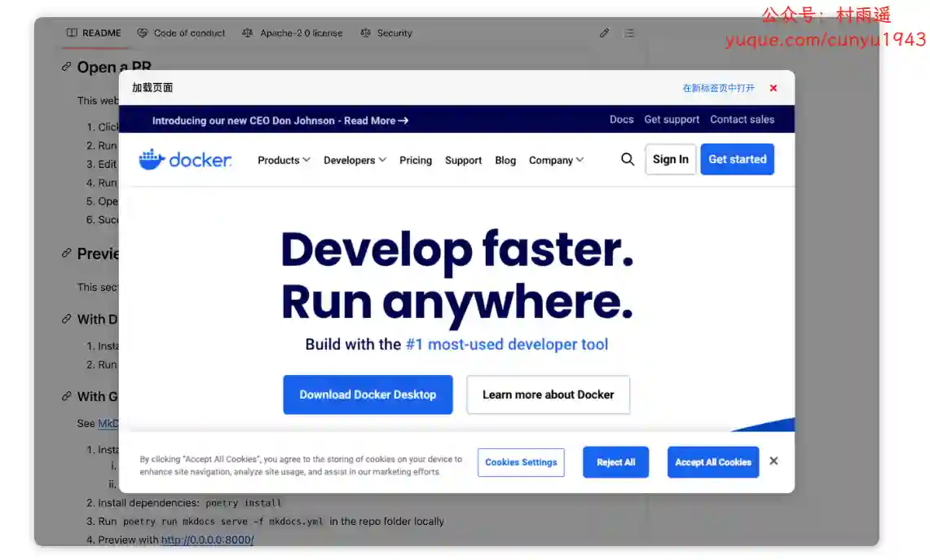Click the Get started button

tap(738, 159)
